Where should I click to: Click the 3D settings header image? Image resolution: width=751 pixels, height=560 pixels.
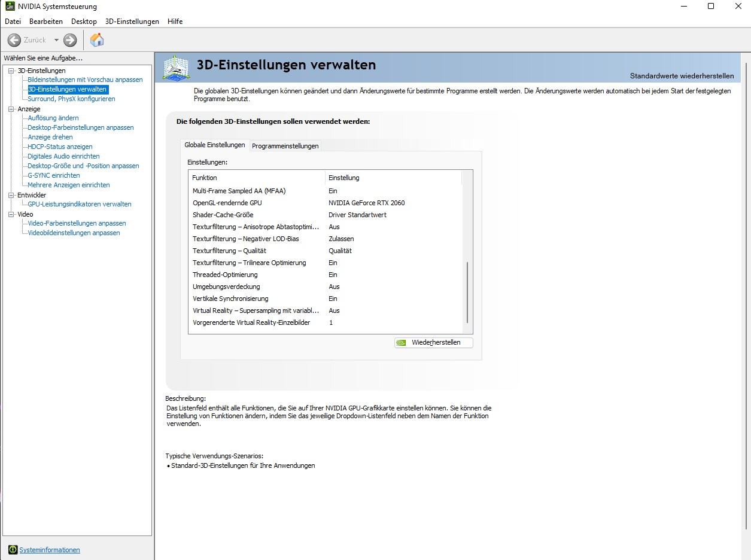pos(175,68)
